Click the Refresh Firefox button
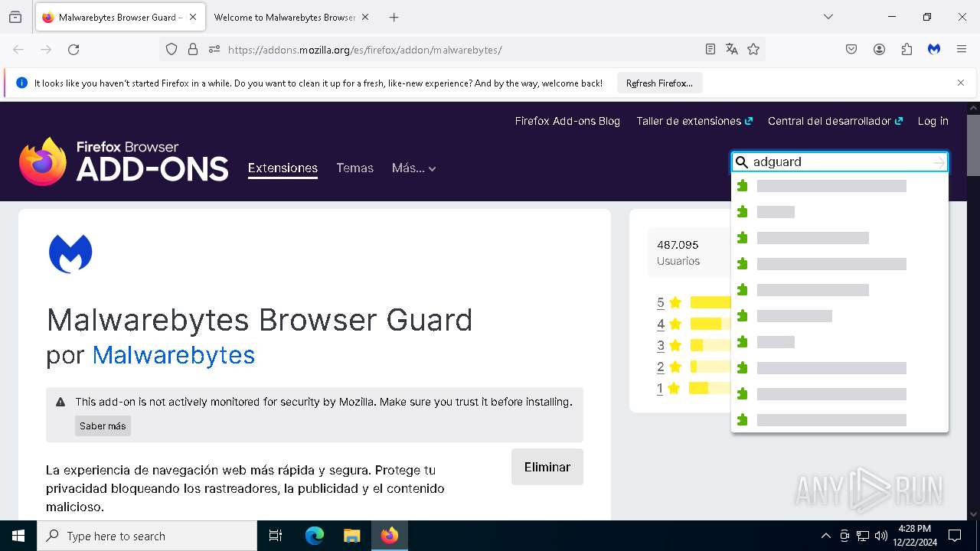The image size is (980, 551). coord(659,83)
